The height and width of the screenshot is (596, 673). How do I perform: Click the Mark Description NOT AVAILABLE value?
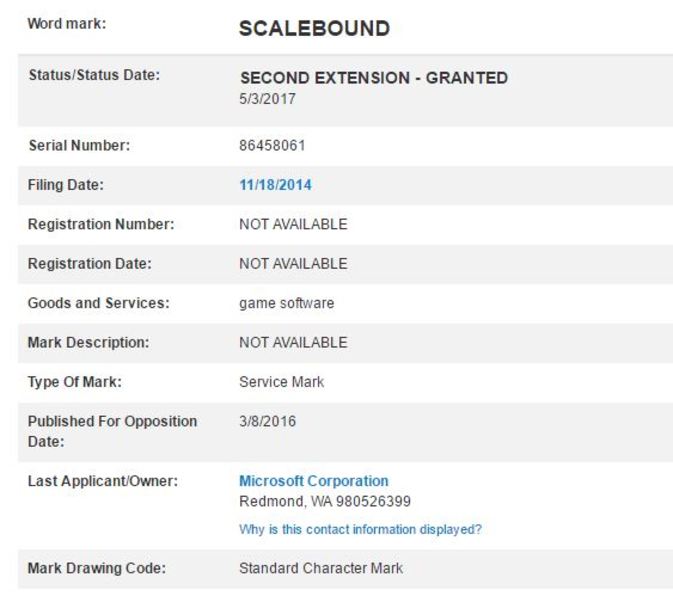293,343
